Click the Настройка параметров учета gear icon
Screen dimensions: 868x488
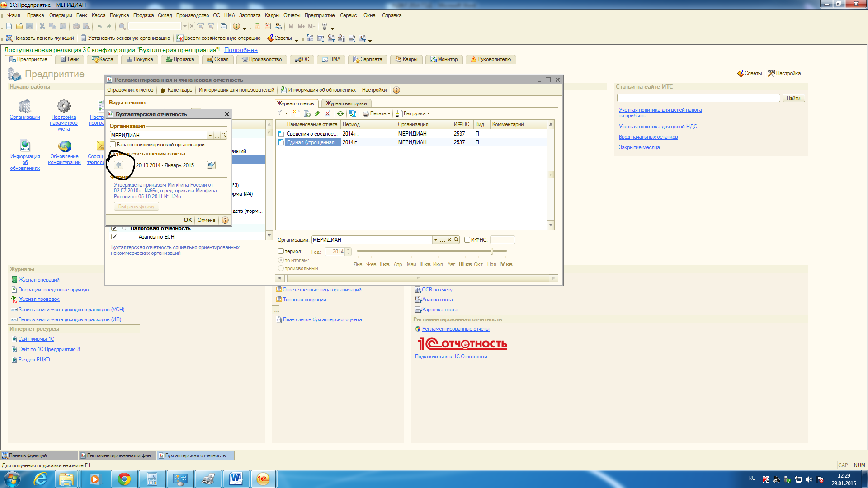click(64, 106)
